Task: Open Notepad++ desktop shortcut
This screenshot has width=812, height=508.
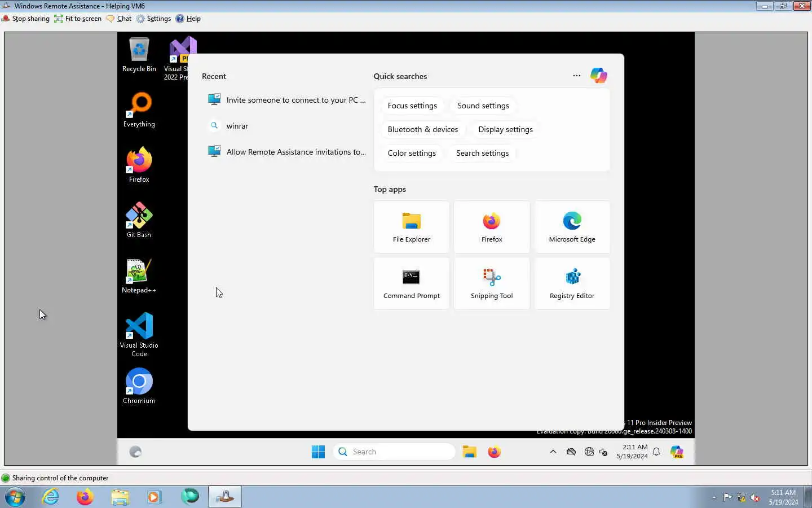Action: pos(139,275)
